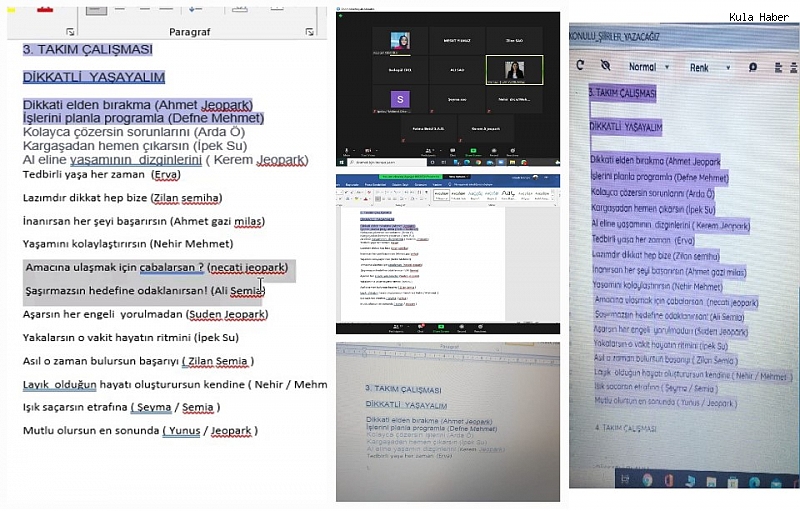Toggle align-left icon in right photo toolbar
This screenshot has width=800, height=511.
(779, 67)
